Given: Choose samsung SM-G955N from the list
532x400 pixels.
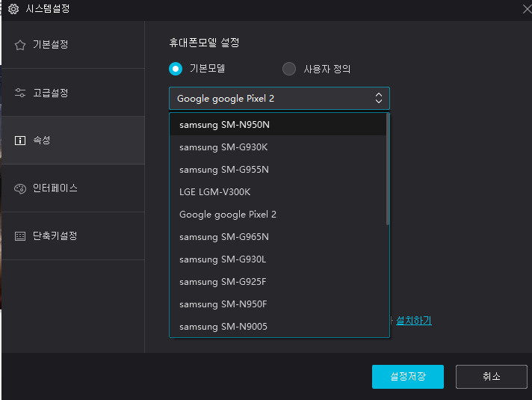Looking at the screenshot, I should point(277,170).
